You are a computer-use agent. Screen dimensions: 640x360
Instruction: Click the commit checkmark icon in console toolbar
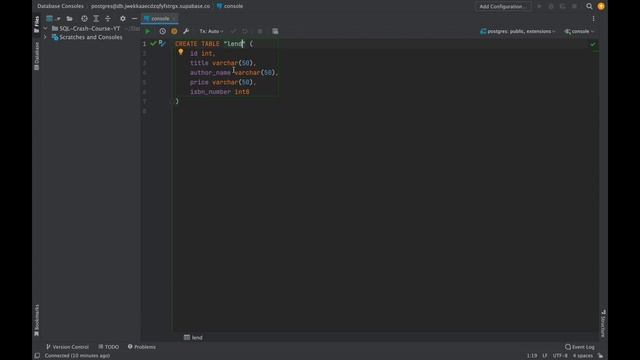click(x=233, y=31)
